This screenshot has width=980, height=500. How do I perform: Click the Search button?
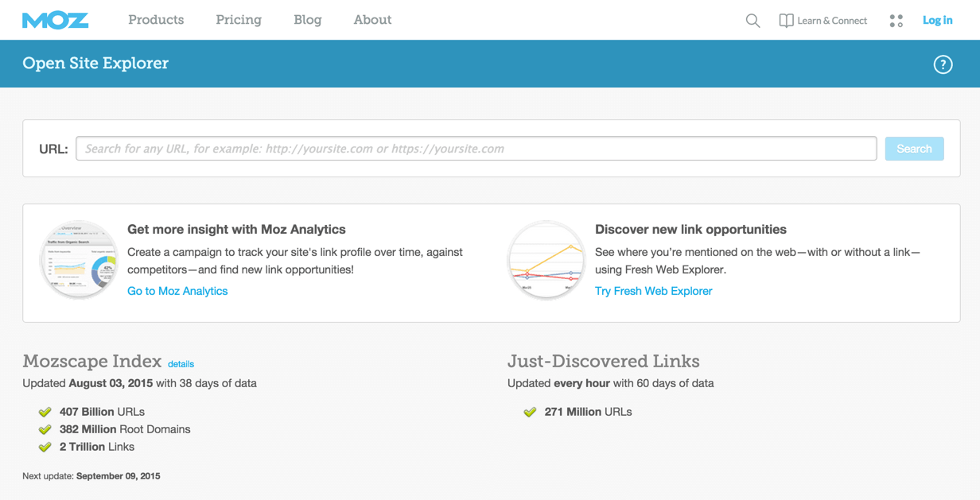pyautogui.click(x=914, y=149)
